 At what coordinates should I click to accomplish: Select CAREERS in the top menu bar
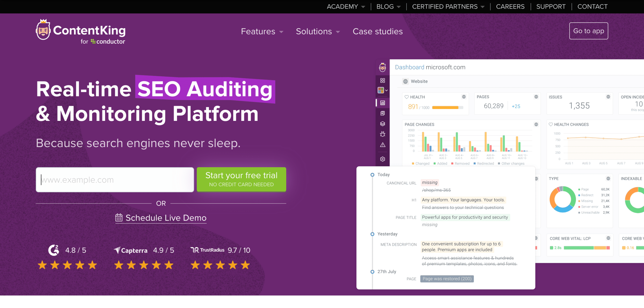pyautogui.click(x=510, y=7)
